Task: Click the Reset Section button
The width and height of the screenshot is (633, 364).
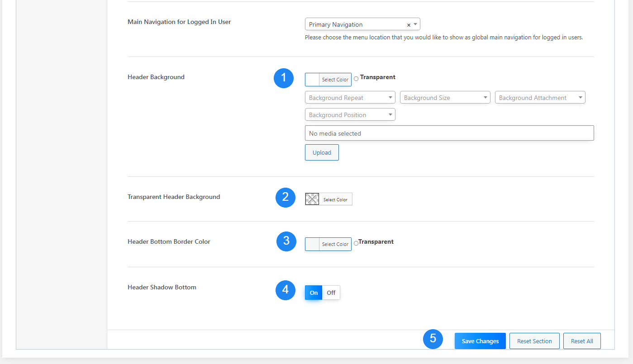Action: [x=534, y=341]
